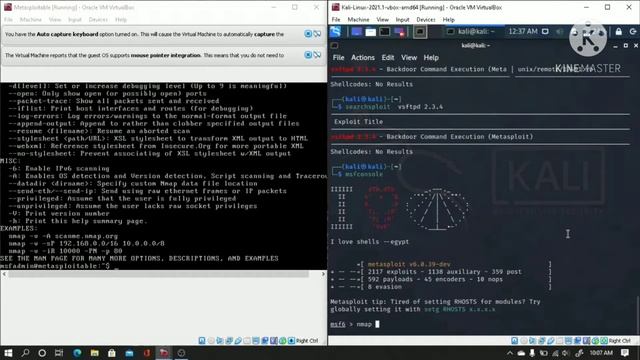
Task: Open the Kali applications menu dragon icon
Action: [336, 31]
